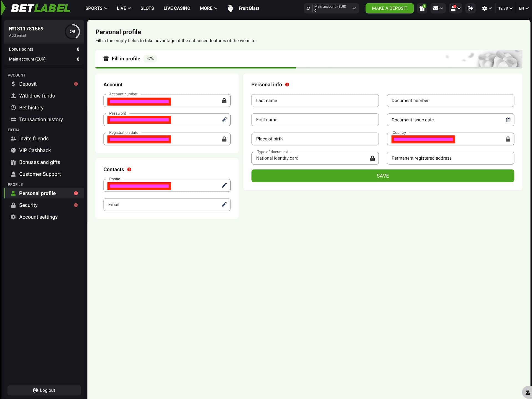The image size is (532, 399).
Task: Click the Last name input field
Action: point(315,100)
